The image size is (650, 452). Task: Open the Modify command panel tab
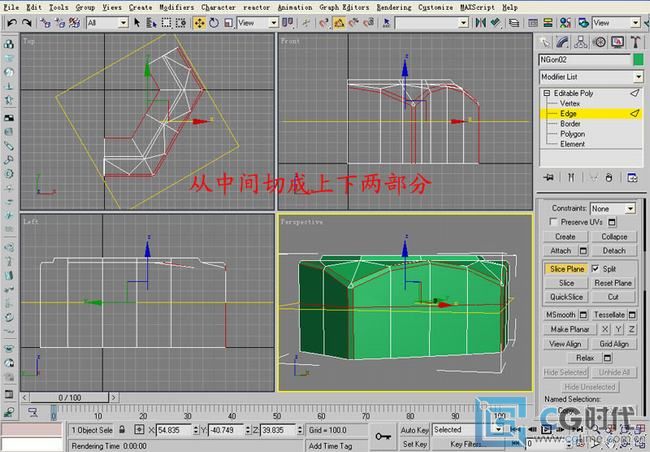[x=563, y=42]
